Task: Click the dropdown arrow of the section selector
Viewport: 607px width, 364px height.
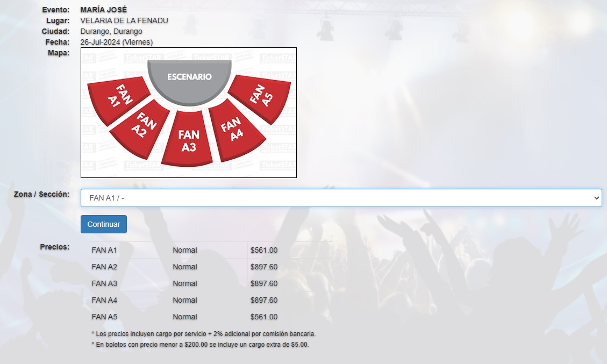Action: [596, 198]
